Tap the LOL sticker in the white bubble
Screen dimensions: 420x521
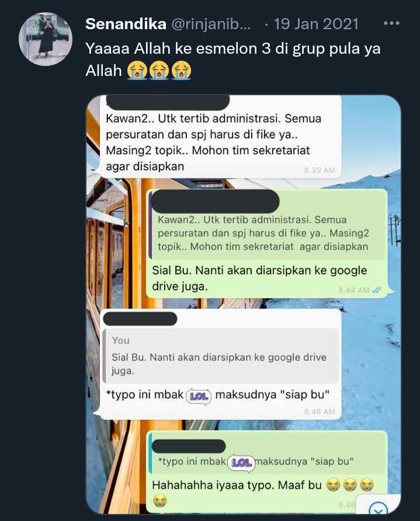pos(199,396)
